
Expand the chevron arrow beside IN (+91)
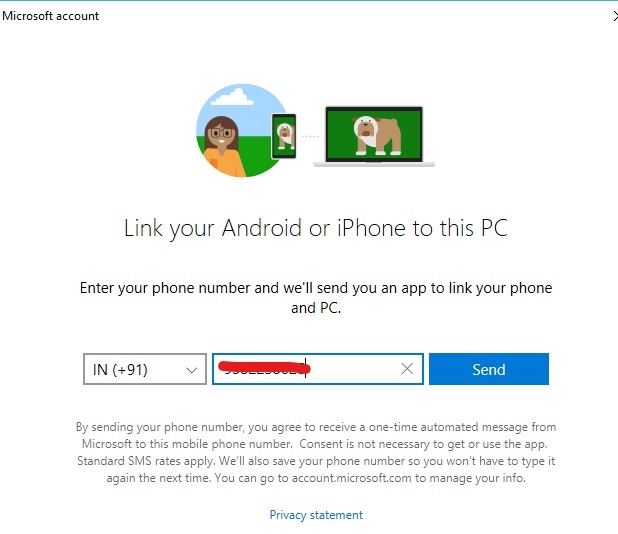pyautogui.click(x=192, y=370)
